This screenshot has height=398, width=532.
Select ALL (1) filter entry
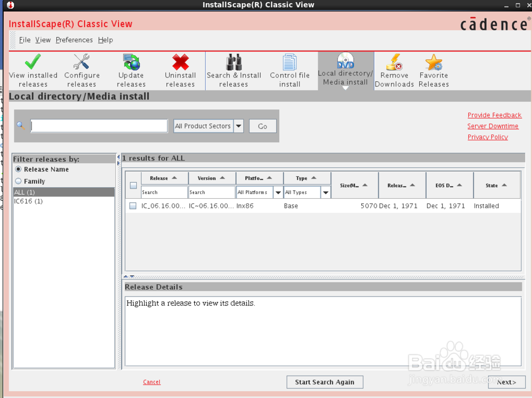point(64,192)
